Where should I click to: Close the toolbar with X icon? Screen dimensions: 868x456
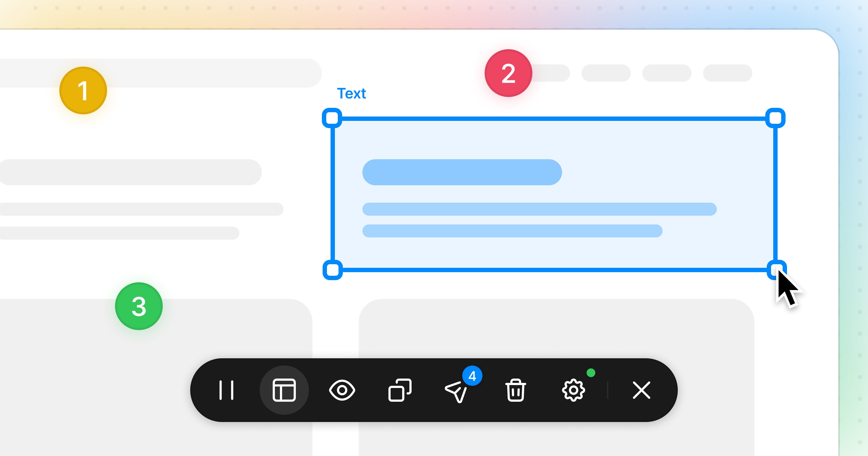tap(641, 390)
